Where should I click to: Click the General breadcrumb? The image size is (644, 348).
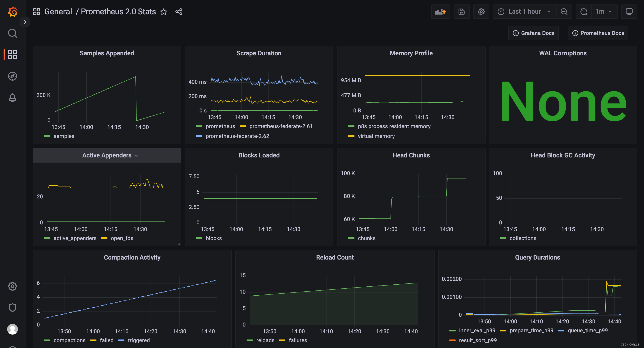(x=58, y=11)
